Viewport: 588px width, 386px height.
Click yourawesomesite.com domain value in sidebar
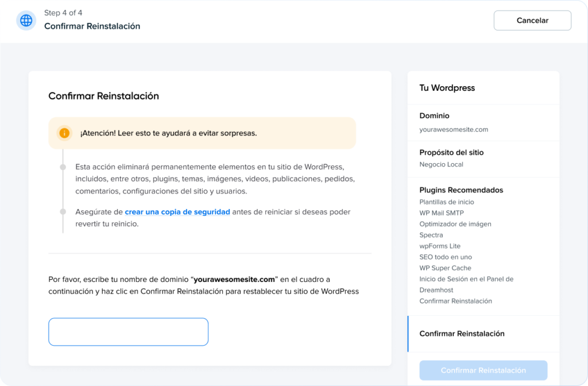[x=454, y=130]
